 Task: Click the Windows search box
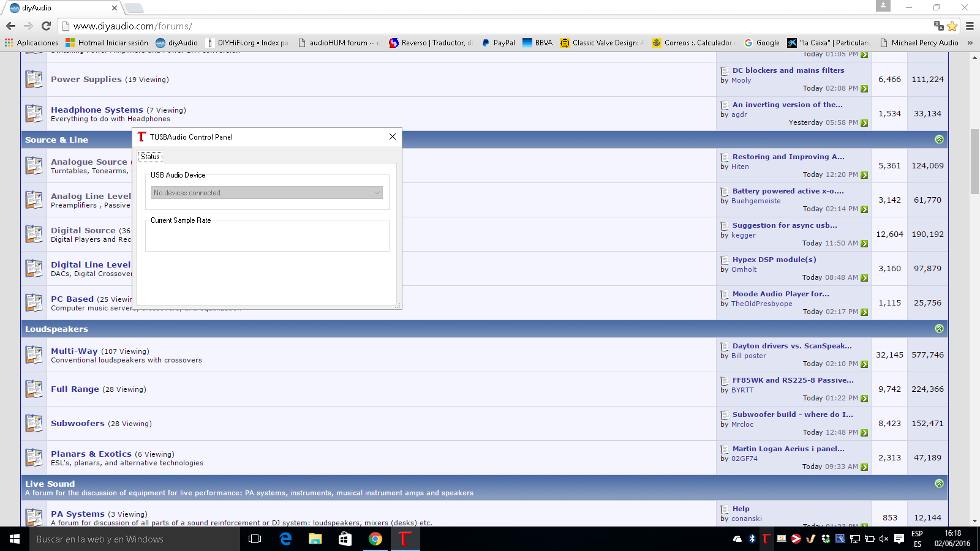[x=135, y=539]
